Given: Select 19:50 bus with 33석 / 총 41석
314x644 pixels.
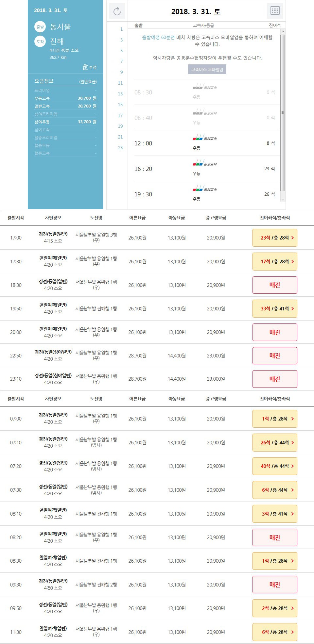Looking at the screenshot, I should click(x=275, y=309).
